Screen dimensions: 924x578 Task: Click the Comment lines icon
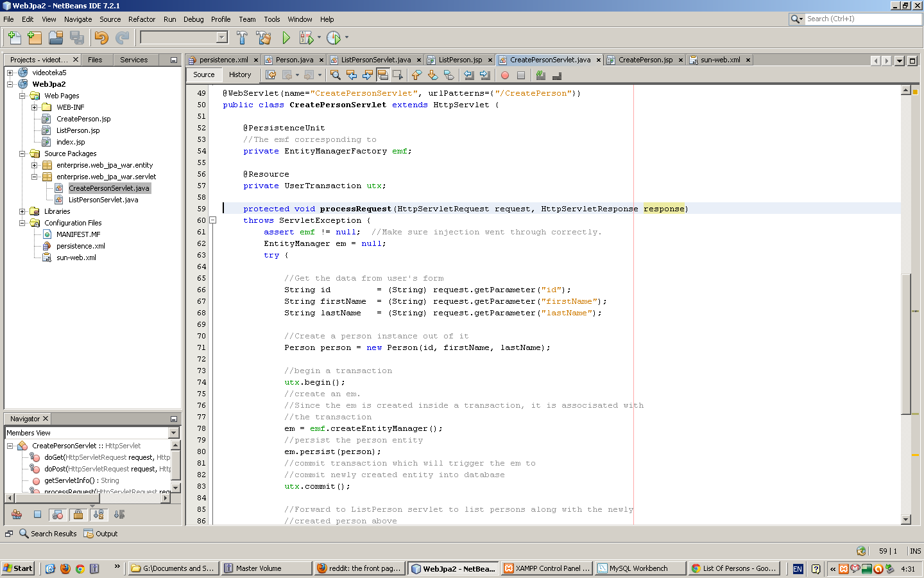coord(541,75)
